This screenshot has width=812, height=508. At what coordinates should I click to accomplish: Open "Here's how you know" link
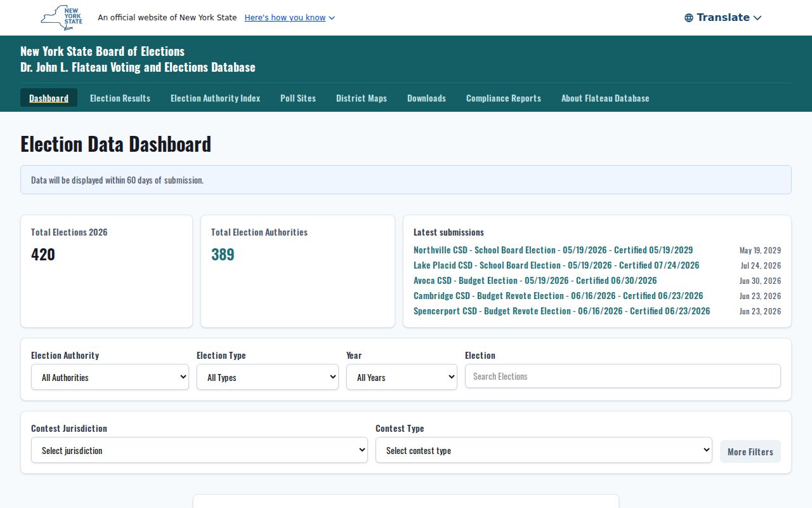[289, 18]
